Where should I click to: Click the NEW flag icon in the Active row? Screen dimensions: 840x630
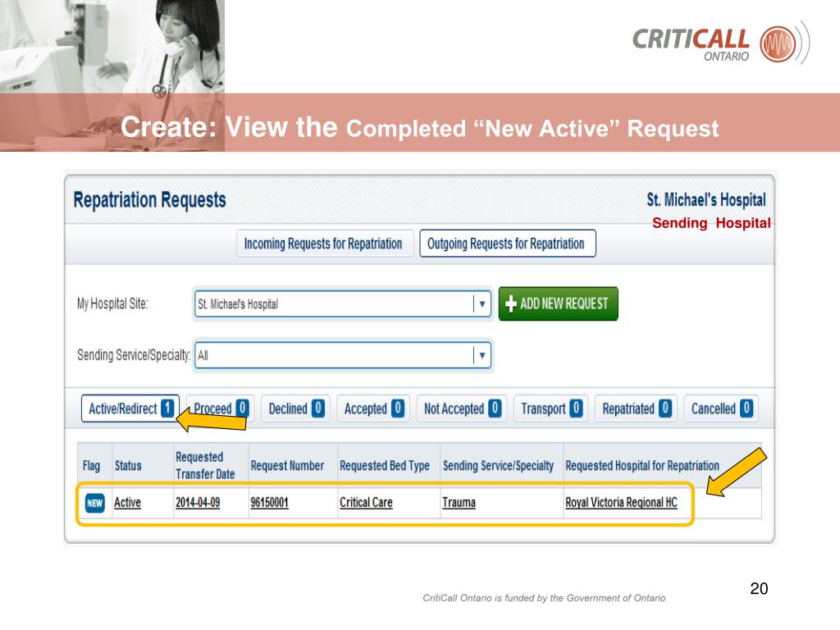pyautogui.click(x=95, y=503)
